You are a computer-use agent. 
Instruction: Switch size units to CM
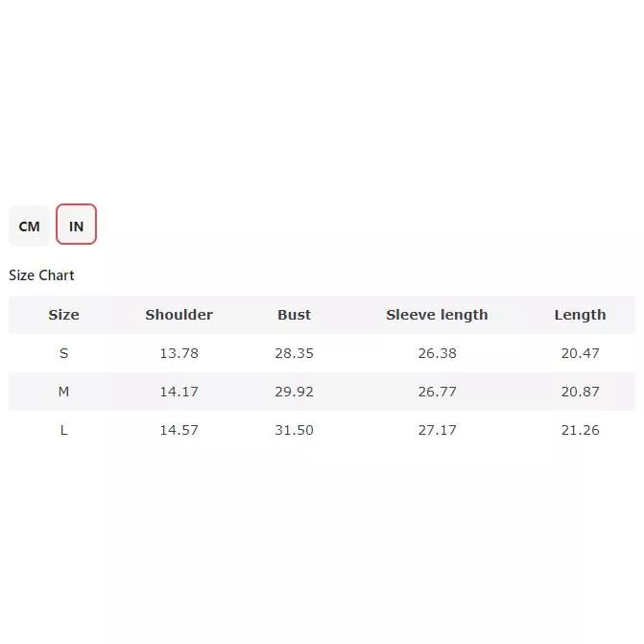coord(29,227)
